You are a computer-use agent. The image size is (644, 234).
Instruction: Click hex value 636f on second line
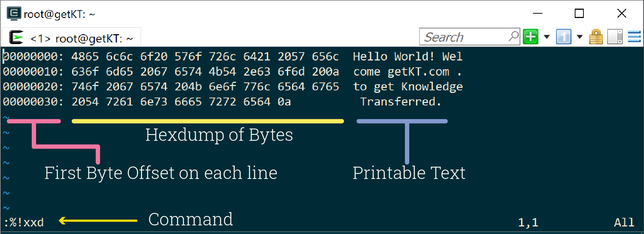(x=85, y=72)
